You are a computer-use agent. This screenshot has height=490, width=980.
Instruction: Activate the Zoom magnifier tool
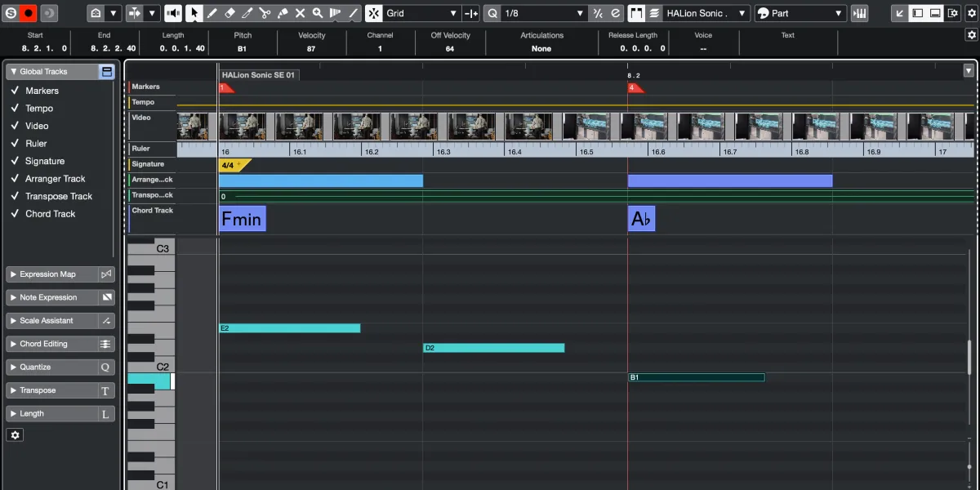tap(318, 13)
